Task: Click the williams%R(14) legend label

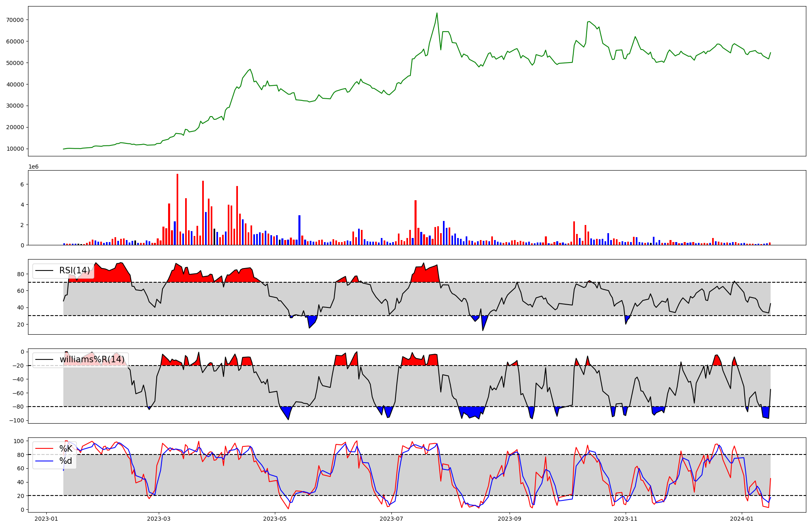Action: pos(92,359)
